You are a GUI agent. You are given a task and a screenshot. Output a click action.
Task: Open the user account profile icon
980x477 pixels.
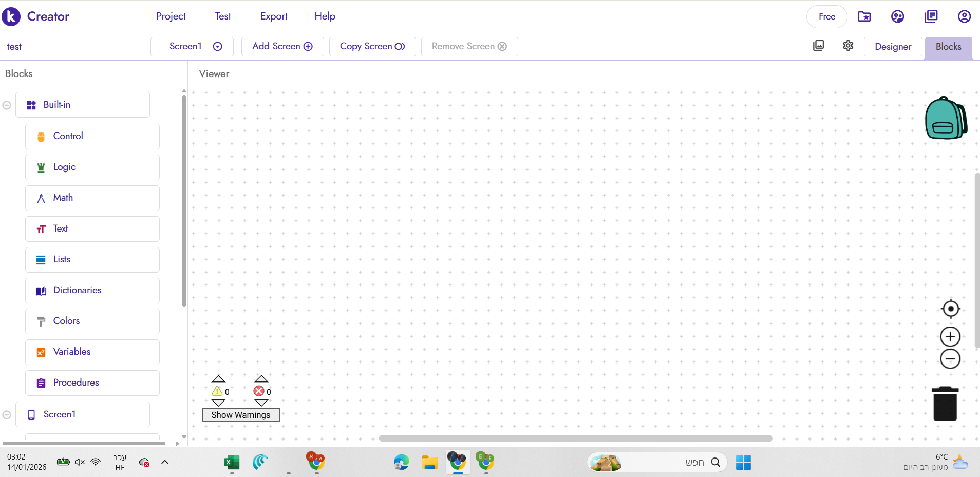pyautogui.click(x=964, y=16)
